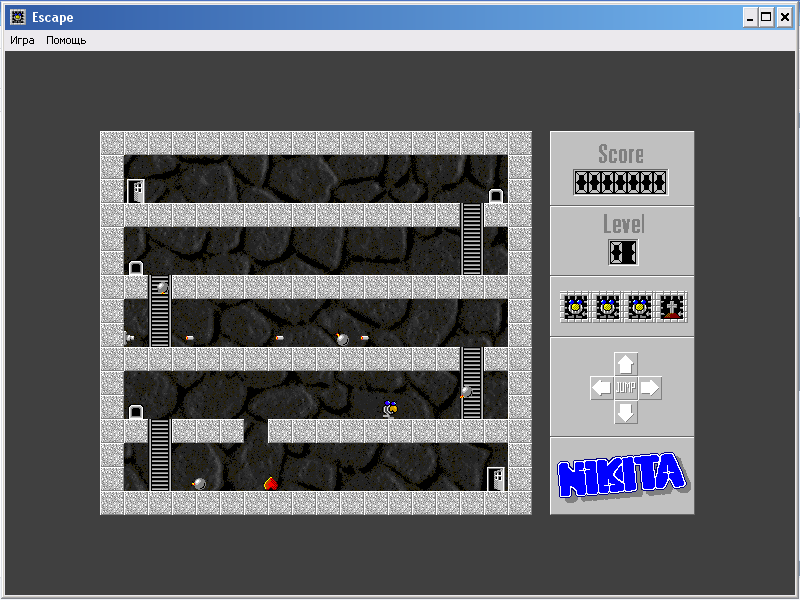Close the Escape window
The height and width of the screenshot is (600, 800).
[784, 18]
